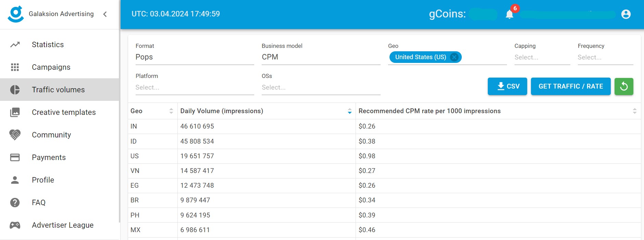This screenshot has width=644, height=240.
Task: Click the Galaksion Advertising logo icon
Action: [x=16, y=14]
